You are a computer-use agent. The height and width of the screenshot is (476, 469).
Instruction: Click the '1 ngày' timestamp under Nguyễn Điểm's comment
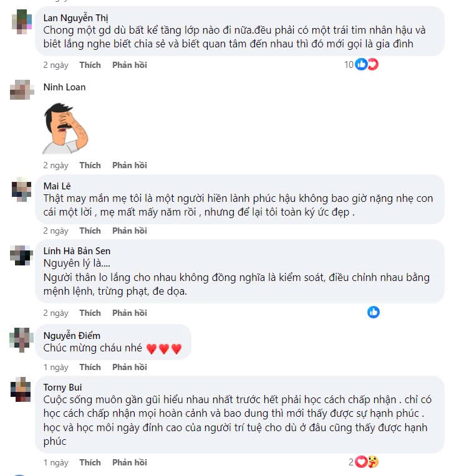(x=56, y=367)
